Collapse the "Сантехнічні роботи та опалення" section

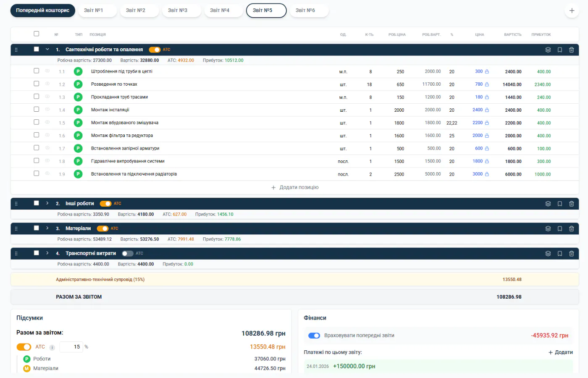[x=47, y=49]
